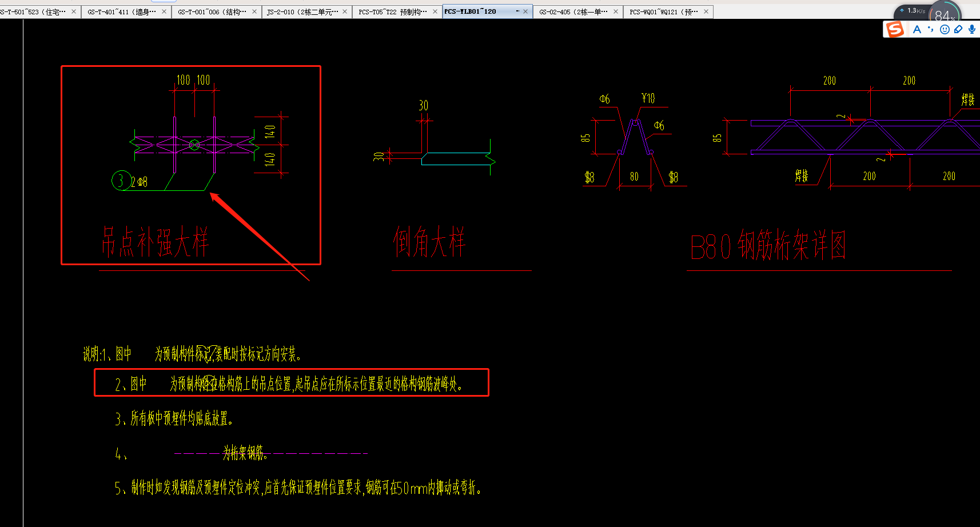Open the Sogou skin/pen tool icon
Image resolution: width=980 pixels, height=527 pixels.
pos(958,29)
